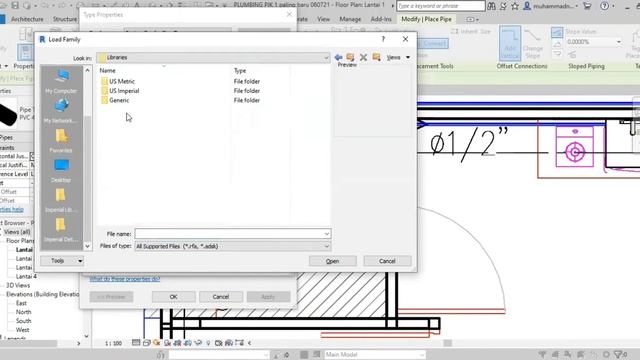Click the view scale 1:100
Viewport: 640px width, 360px height.
click(113, 343)
